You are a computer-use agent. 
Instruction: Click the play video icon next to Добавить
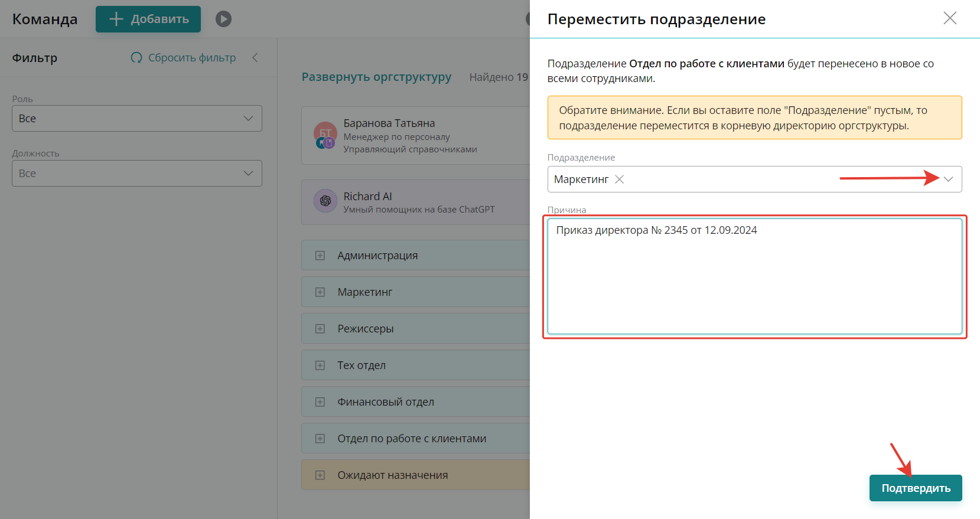click(x=223, y=19)
